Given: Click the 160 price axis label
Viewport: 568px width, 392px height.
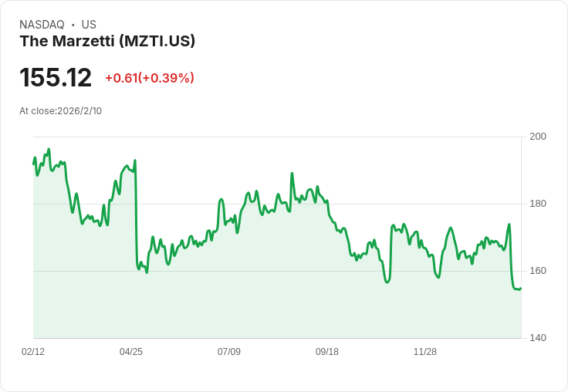Looking at the screenshot, I should (x=538, y=271).
